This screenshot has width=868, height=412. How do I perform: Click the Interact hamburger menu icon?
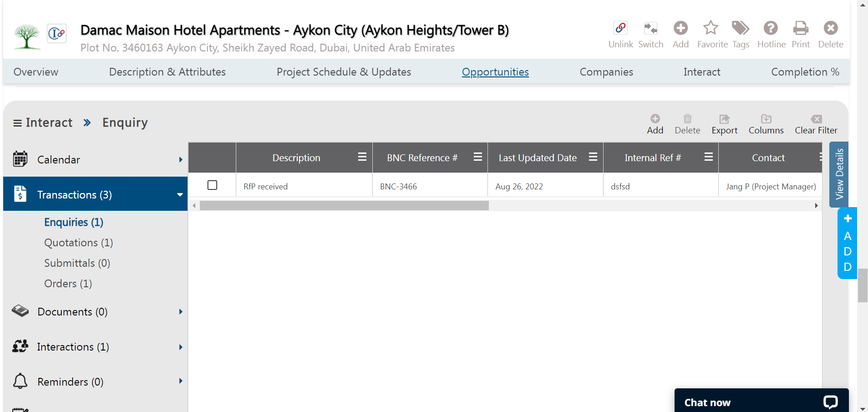(x=17, y=123)
